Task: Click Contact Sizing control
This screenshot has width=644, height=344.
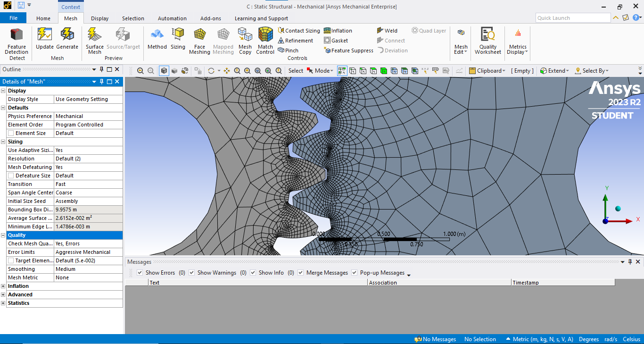Action: (299, 31)
